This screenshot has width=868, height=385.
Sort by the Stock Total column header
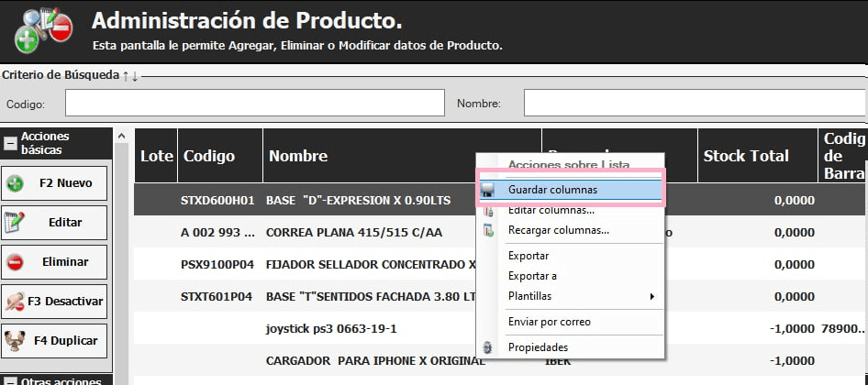pos(745,156)
